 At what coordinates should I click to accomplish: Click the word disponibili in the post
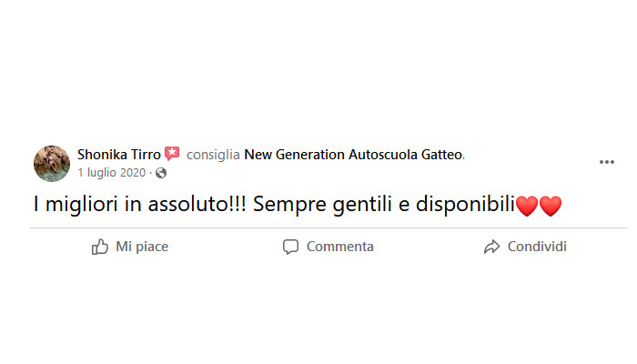click(466, 204)
